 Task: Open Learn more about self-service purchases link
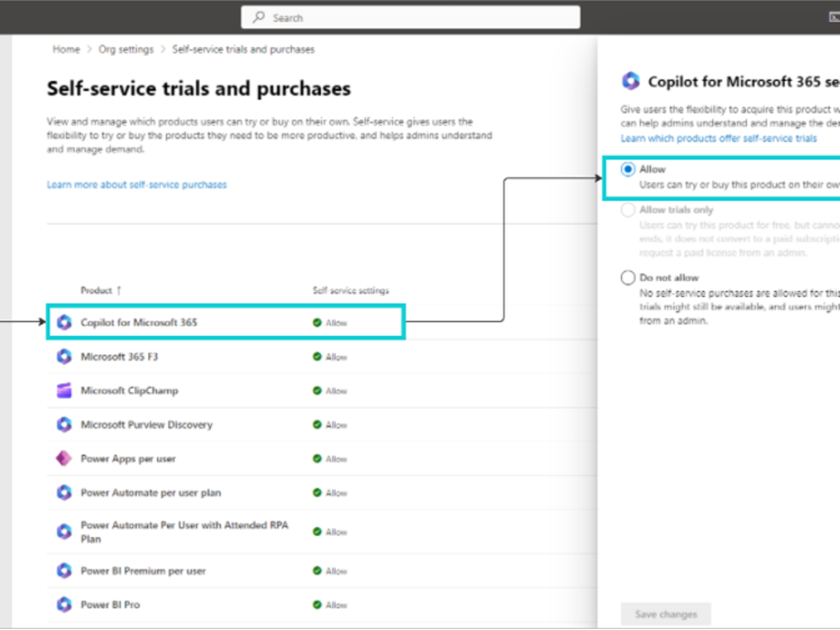point(136,184)
